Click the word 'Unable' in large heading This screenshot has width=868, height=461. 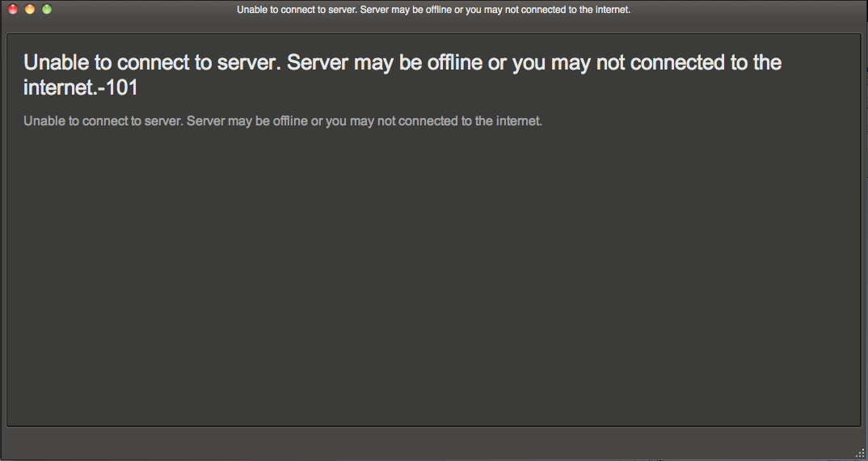click(x=56, y=62)
